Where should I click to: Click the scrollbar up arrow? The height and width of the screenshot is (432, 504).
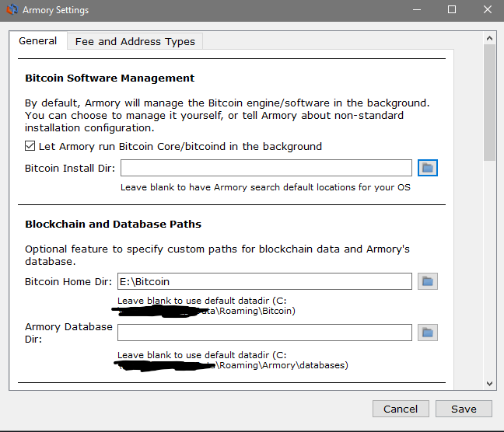(x=489, y=39)
